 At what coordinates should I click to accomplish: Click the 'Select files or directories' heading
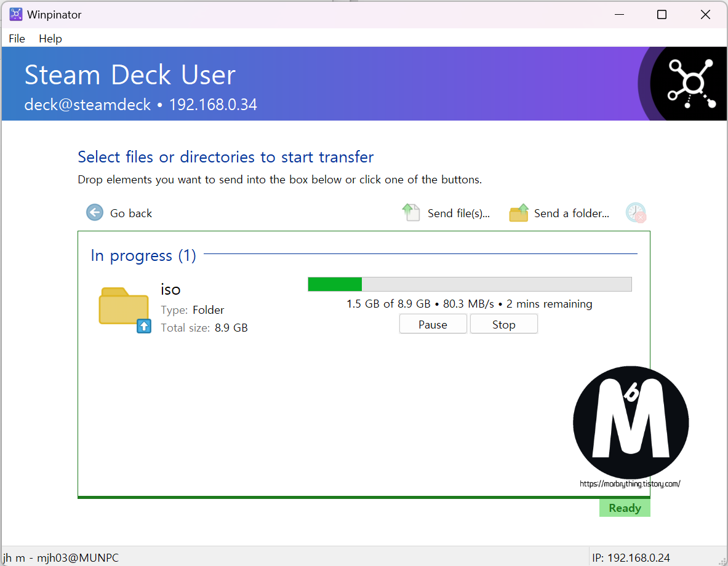pos(226,157)
